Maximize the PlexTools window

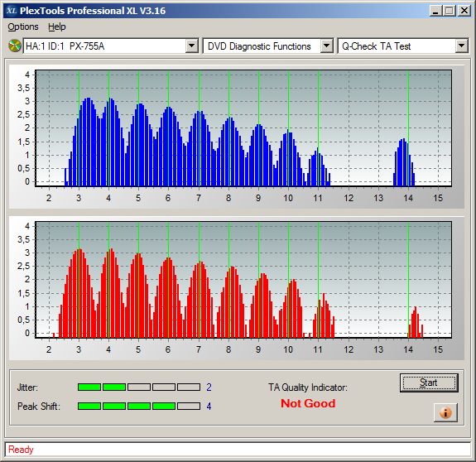(x=450, y=11)
